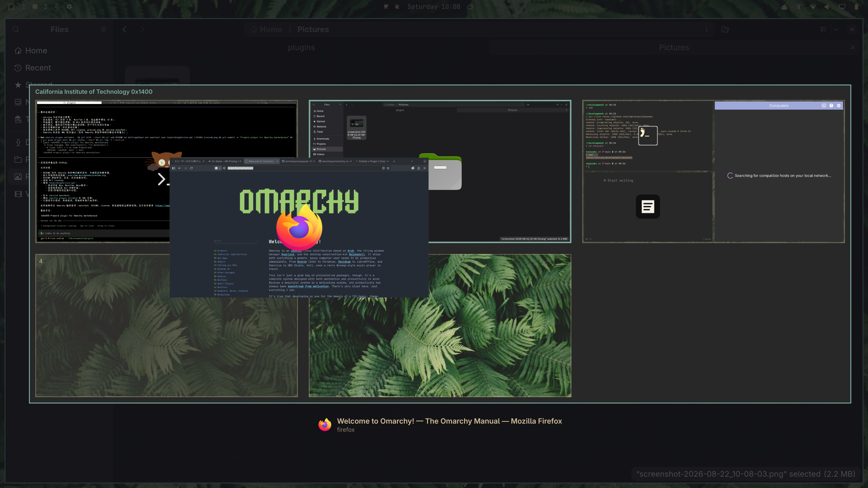Open the Bluetooth icon in system tray
Image resolution: width=868 pixels, height=488 pixels.
[798, 7]
